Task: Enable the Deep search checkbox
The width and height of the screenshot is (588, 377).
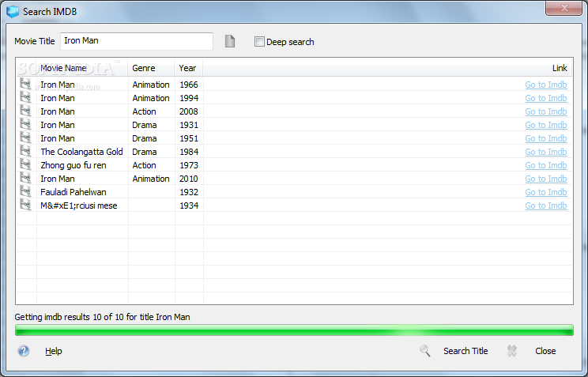Action: 259,42
